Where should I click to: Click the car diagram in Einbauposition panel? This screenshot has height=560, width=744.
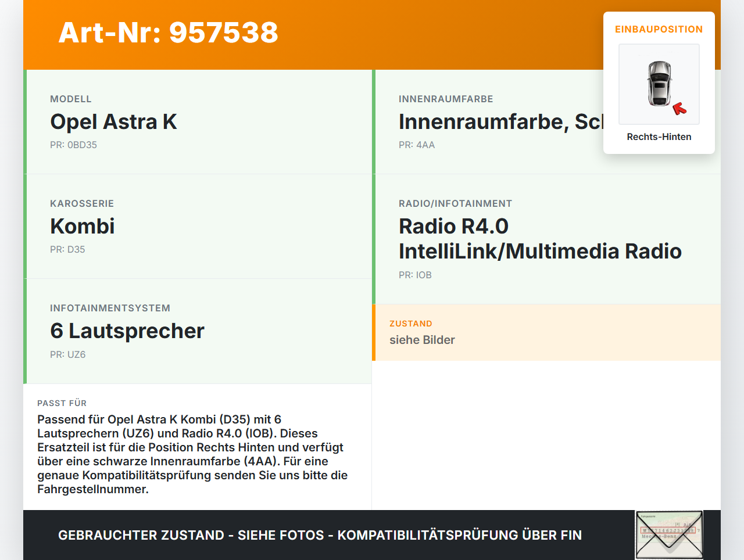[x=659, y=84]
